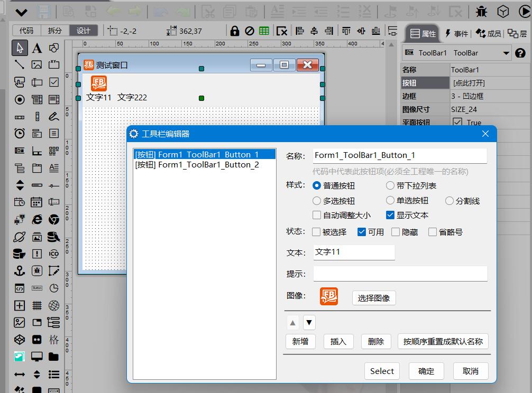532x393 pixels.
Task: Select the pointer selection tool in the toolbox
Action: click(x=19, y=48)
